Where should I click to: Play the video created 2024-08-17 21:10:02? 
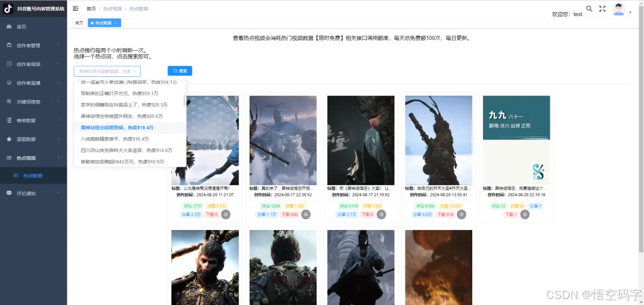click(x=382, y=214)
